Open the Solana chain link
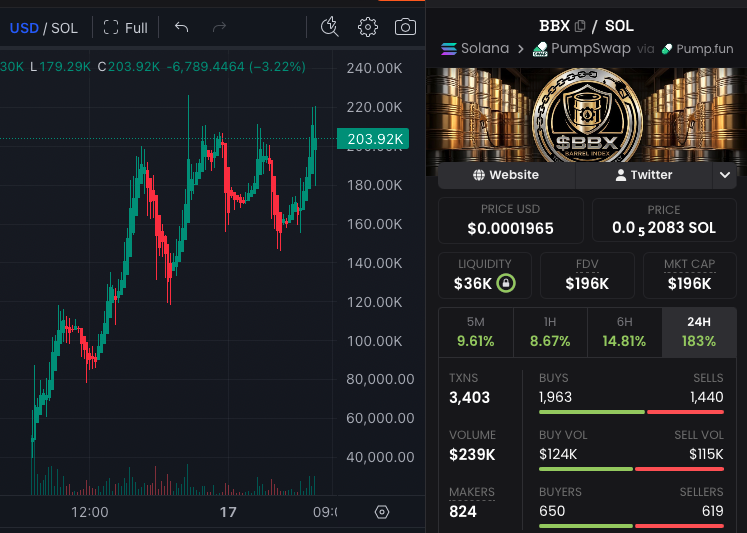747x533 pixels. [x=475, y=49]
